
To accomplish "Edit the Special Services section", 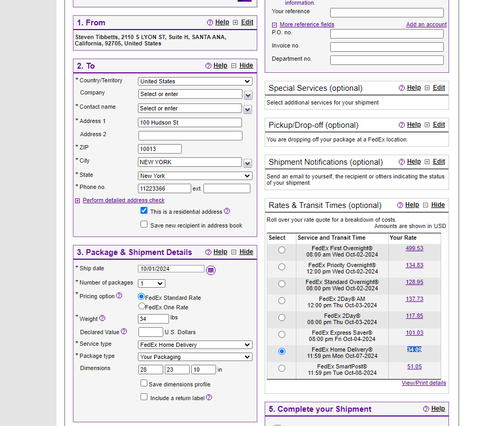I will pyautogui.click(x=438, y=88).
